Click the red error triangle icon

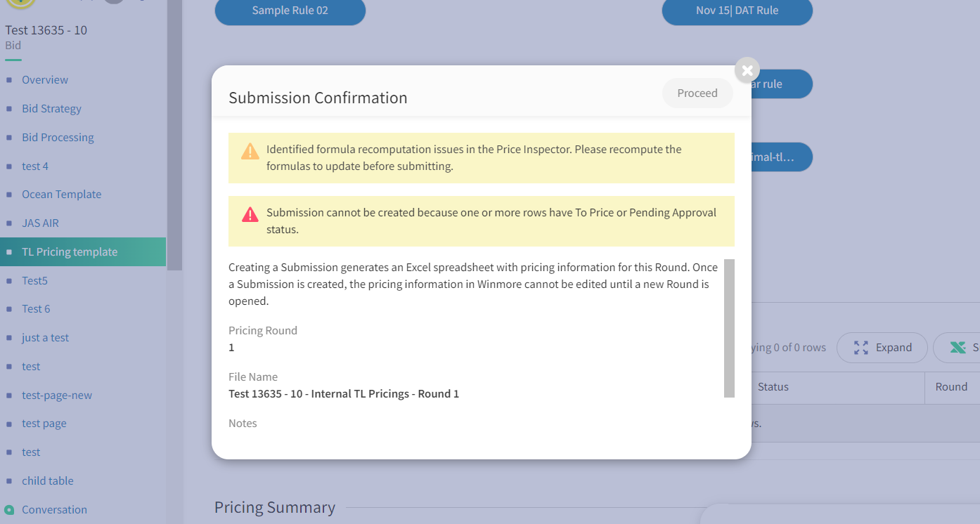coord(250,215)
